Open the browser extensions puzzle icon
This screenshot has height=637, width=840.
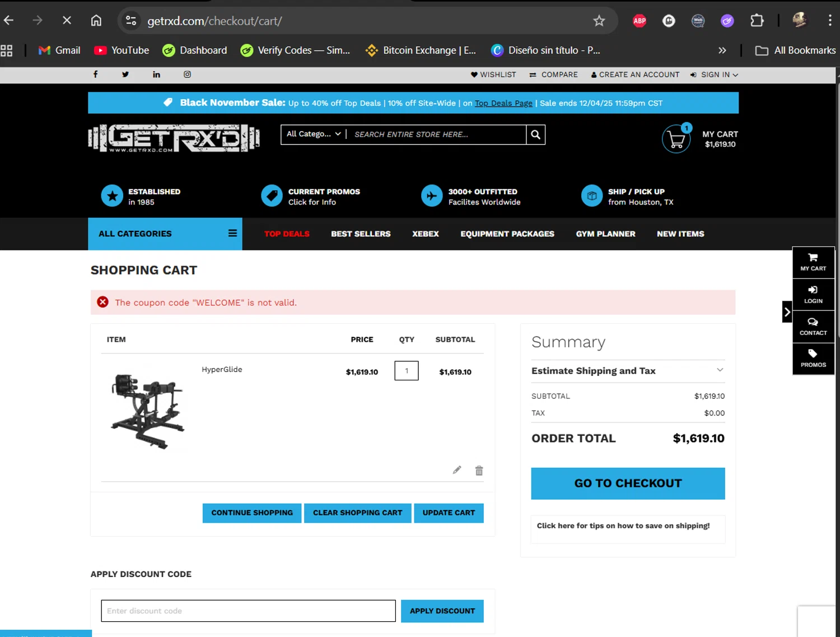click(757, 21)
